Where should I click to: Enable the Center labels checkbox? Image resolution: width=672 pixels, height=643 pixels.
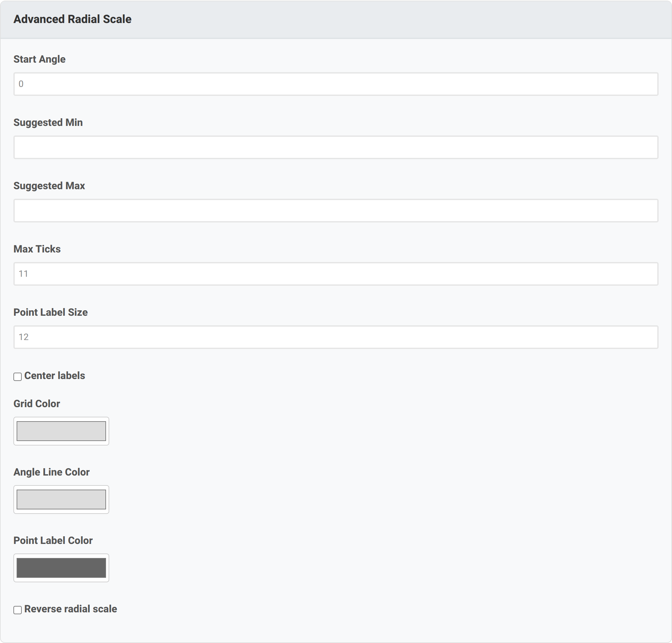(18, 377)
